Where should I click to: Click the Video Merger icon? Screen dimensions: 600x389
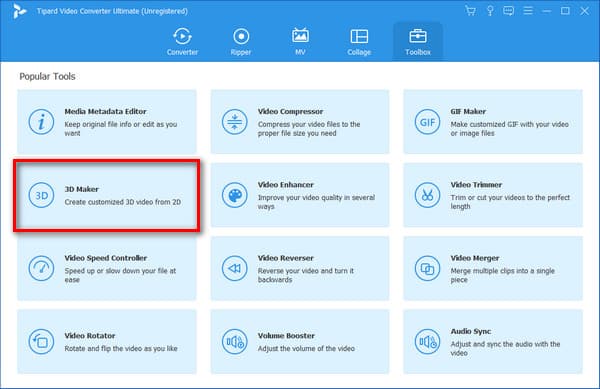coord(427,269)
